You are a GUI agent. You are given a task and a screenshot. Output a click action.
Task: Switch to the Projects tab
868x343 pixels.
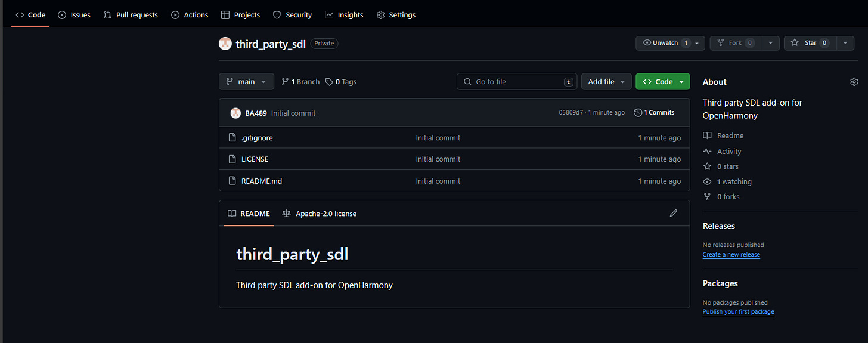240,15
